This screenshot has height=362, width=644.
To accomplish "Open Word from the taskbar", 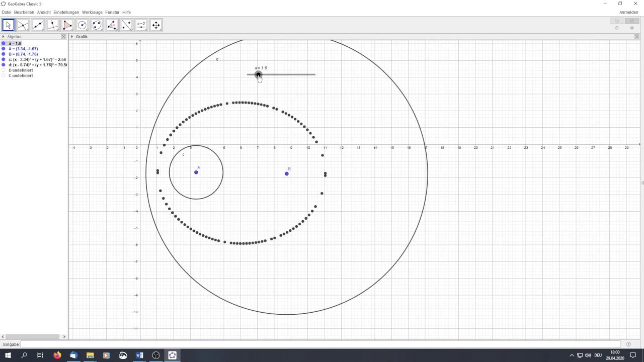I will (139, 355).
